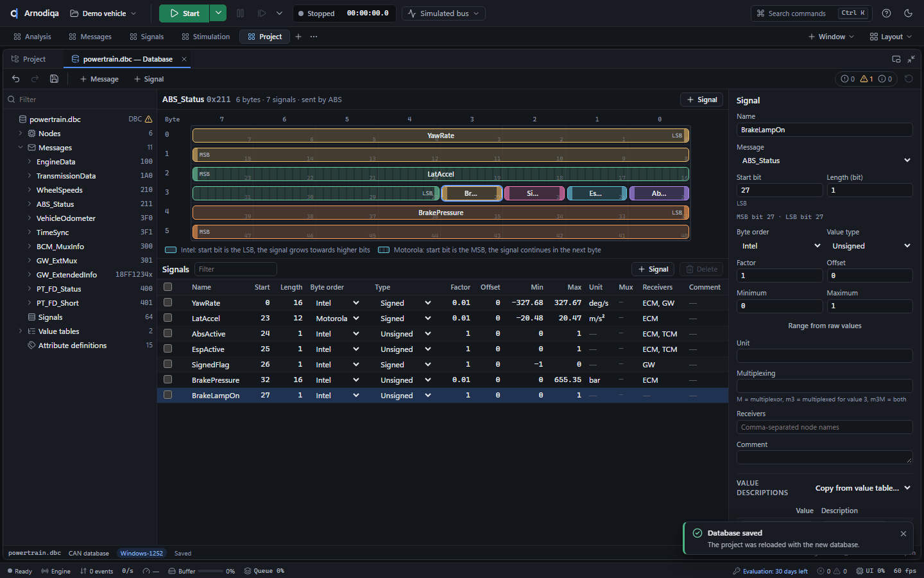
Task: Toggle the select-all checkbox in Signals header
Action: (x=168, y=287)
